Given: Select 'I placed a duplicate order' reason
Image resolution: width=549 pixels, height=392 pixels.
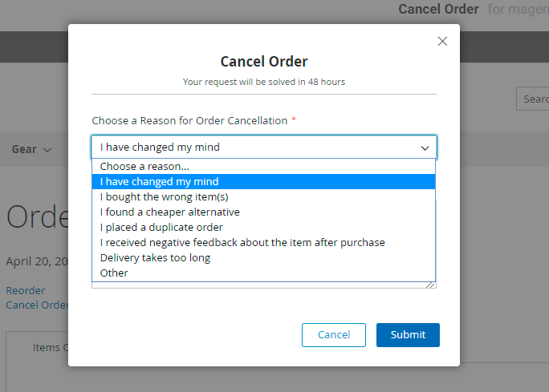Looking at the screenshot, I should pos(161,228).
